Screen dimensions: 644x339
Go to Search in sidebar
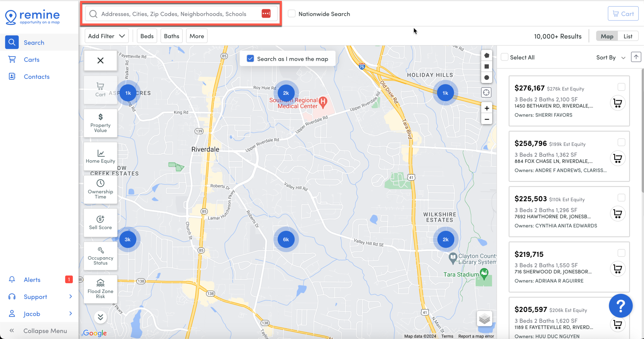(39, 43)
